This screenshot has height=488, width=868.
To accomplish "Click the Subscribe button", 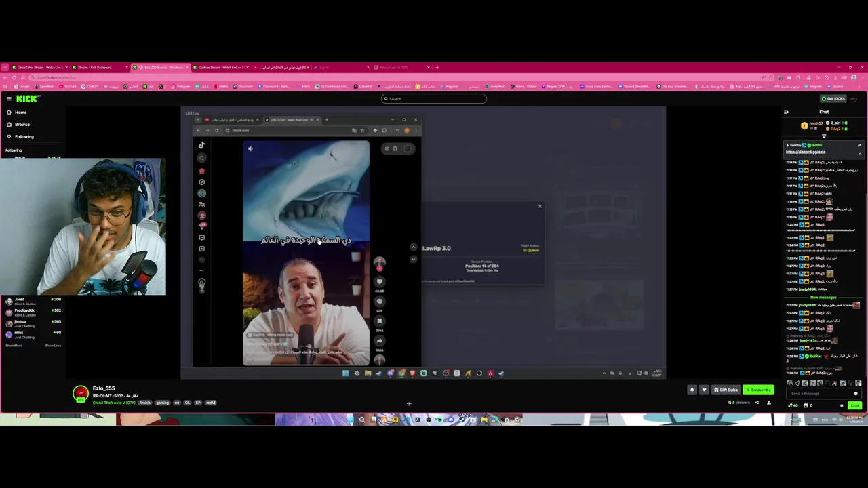I will pyautogui.click(x=758, y=390).
